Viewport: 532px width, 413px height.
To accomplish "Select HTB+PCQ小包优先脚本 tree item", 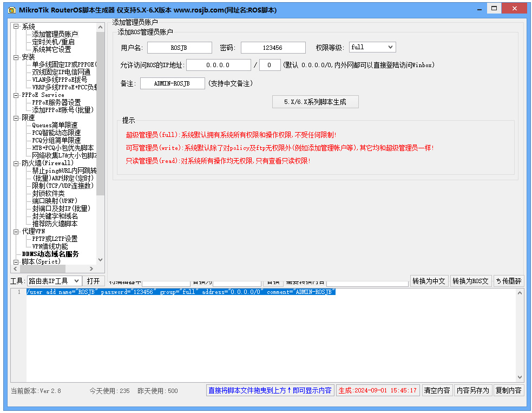I will (x=63, y=148).
